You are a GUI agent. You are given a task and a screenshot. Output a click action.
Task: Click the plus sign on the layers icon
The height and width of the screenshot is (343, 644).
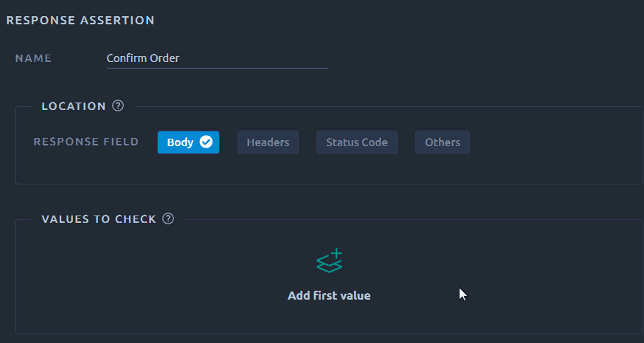[336, 253]
